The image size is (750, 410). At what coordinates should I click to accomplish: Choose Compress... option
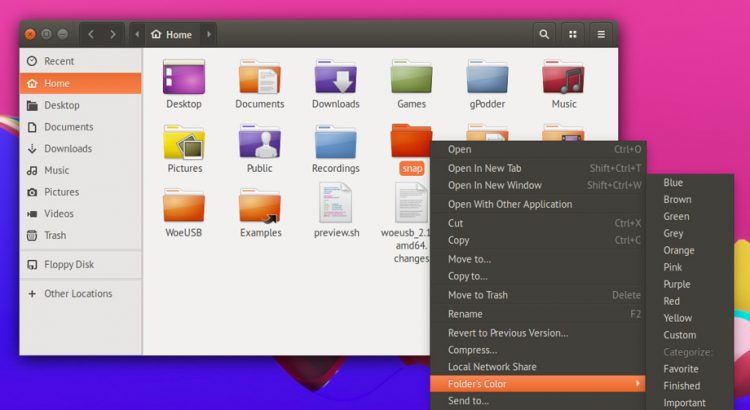coord(538,350)
